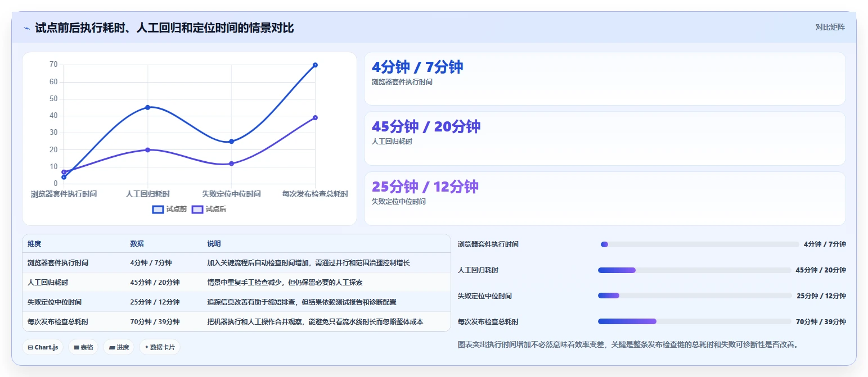
Task: Click description starting 加入关键流程后自动检查
Action: (x=308, y=263)
